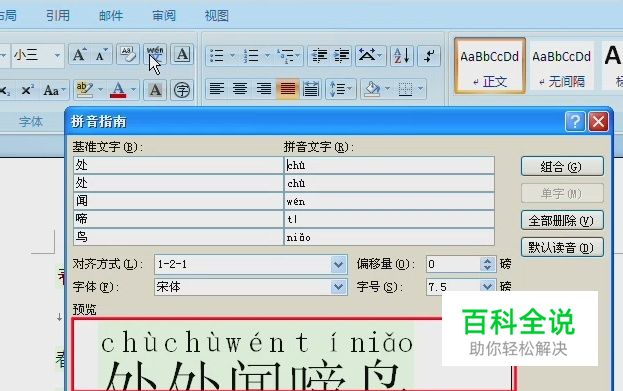Click the Asian Layout icon
623x391 pixels.
pyautogui.click(x=367, y=56)
